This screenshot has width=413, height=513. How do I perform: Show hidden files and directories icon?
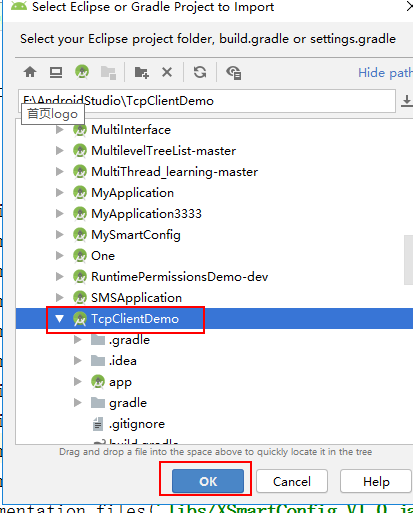234,72
